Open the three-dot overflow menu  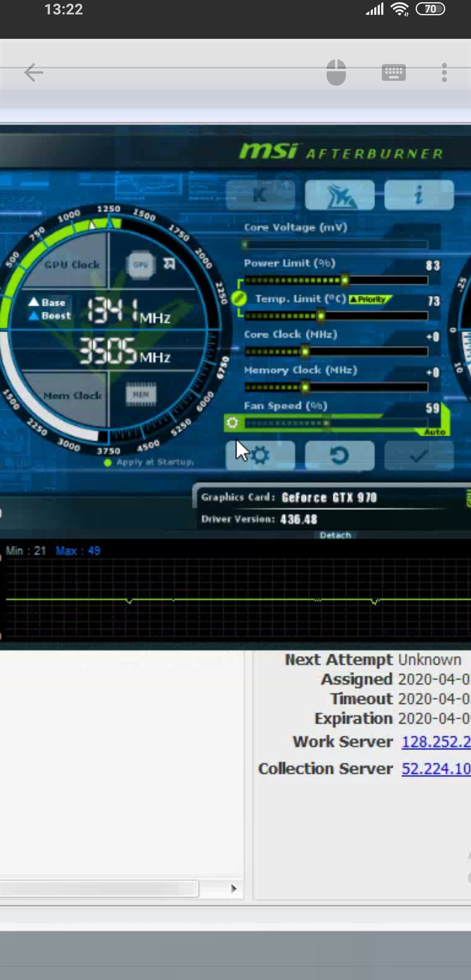[444, 72]
